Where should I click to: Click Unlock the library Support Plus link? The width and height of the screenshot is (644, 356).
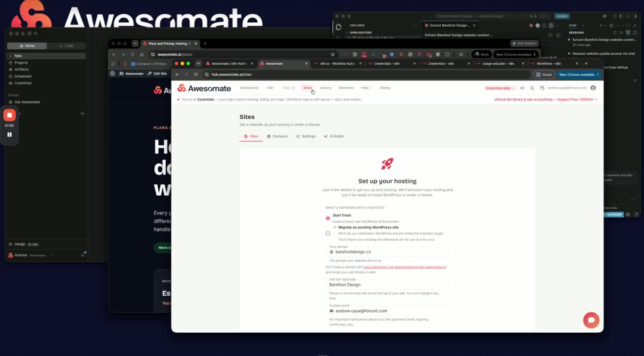click(x=546, y=99)
